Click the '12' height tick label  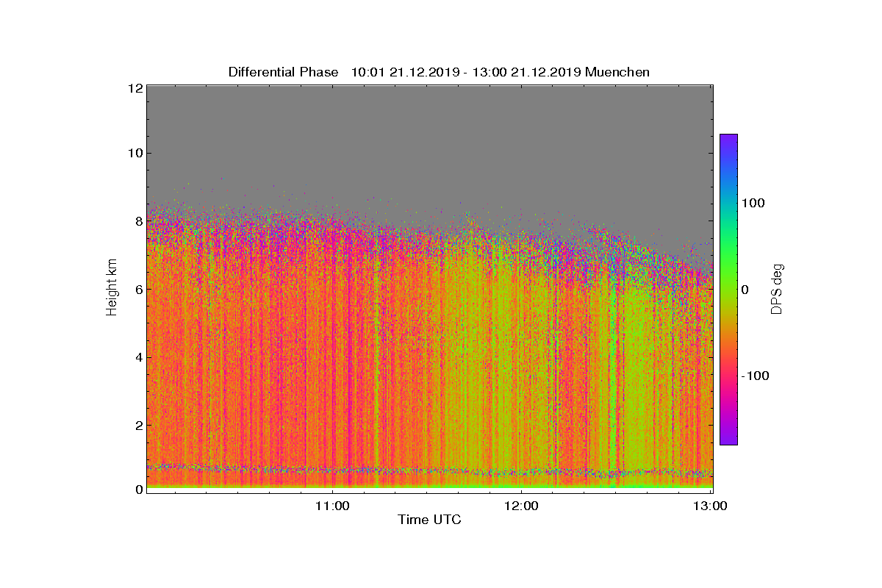coord(134,87)
